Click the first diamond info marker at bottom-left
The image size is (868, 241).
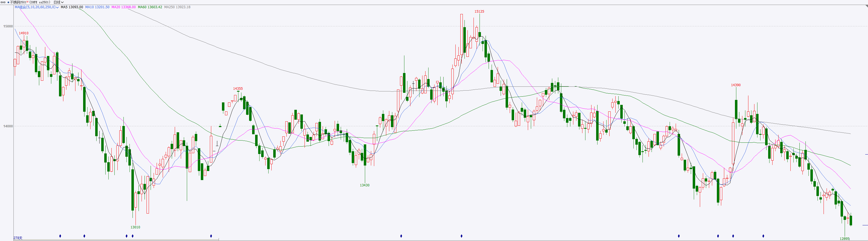[x=60, y=236]
